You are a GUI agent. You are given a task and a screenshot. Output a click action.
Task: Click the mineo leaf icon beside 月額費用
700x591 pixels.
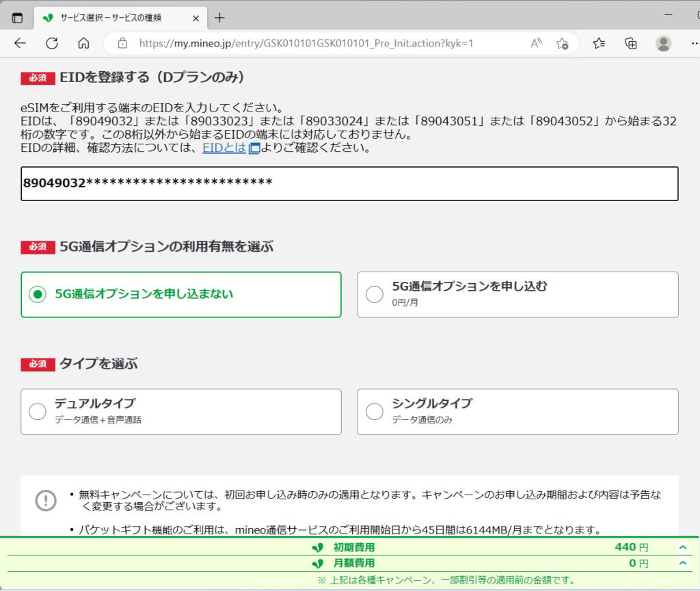pos(317,564)
